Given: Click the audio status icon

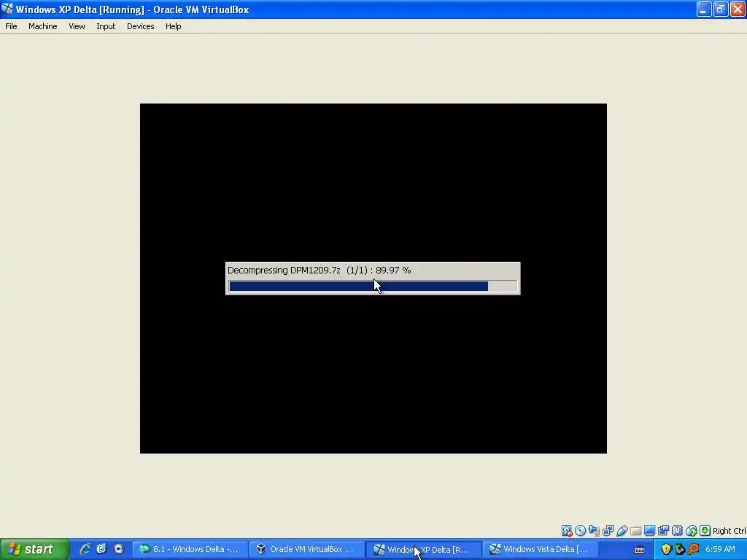Looking at the screenshot, I should point(594,531).
